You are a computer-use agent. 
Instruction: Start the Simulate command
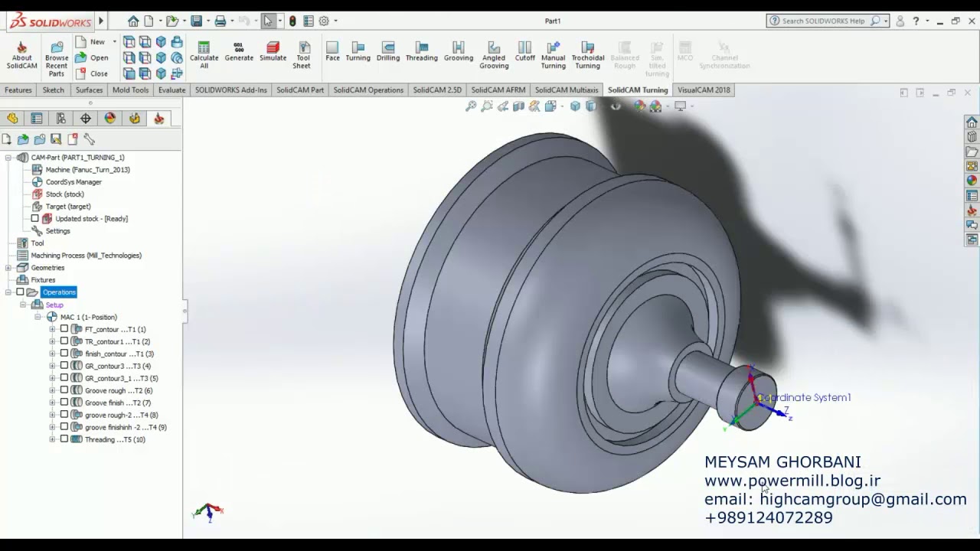click(273, 52)
